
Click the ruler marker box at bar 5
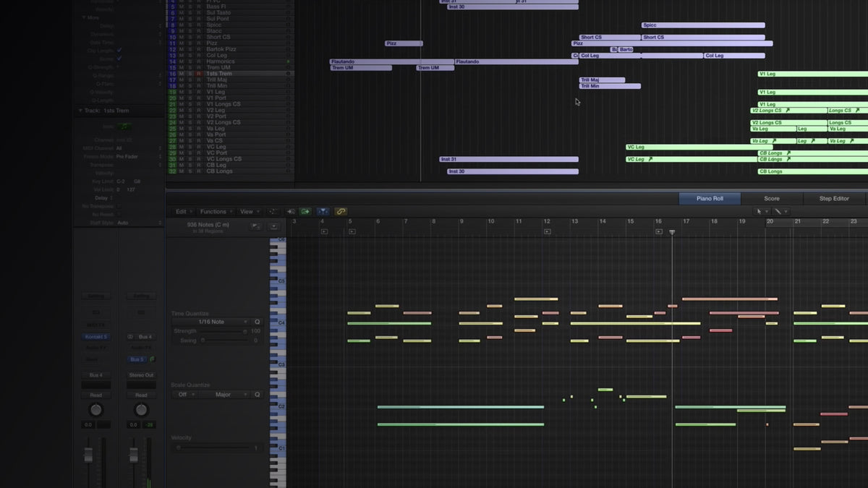pyautogui.click(x=352, y=232)
